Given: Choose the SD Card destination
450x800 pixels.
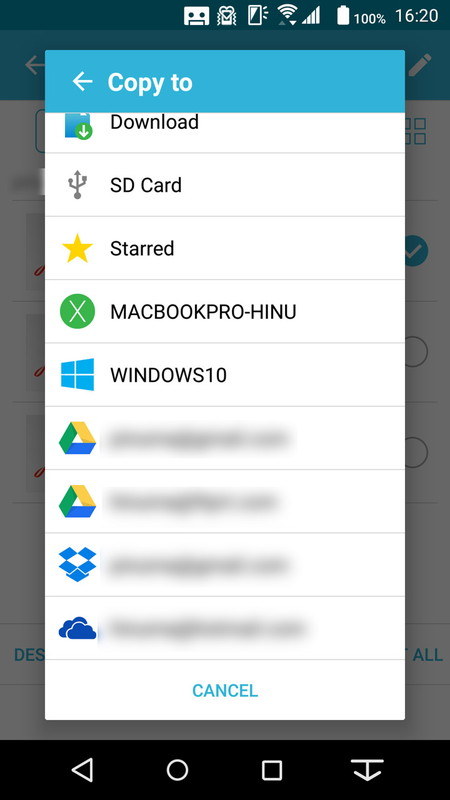Looking at the screenshot, I should coord(225,185).
